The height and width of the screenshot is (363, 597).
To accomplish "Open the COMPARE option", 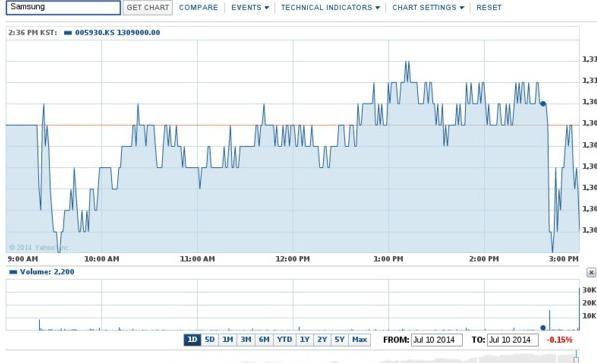I will point(198,8).
